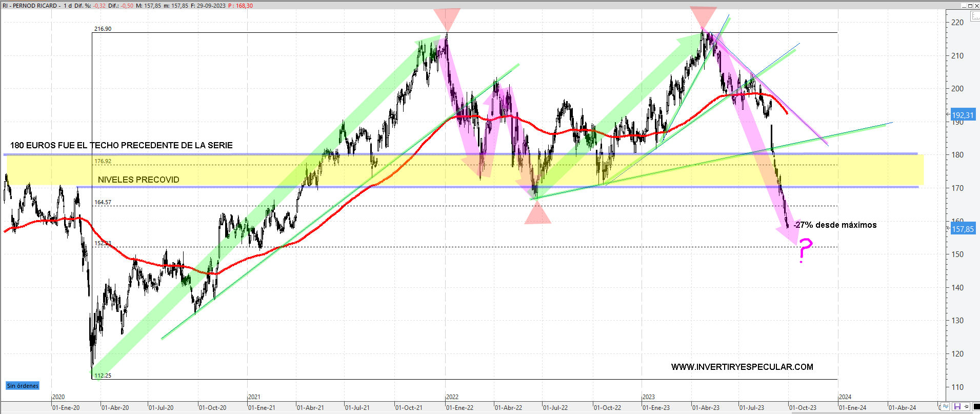Click the 192,31 moving average price tag

click(963, 115)
